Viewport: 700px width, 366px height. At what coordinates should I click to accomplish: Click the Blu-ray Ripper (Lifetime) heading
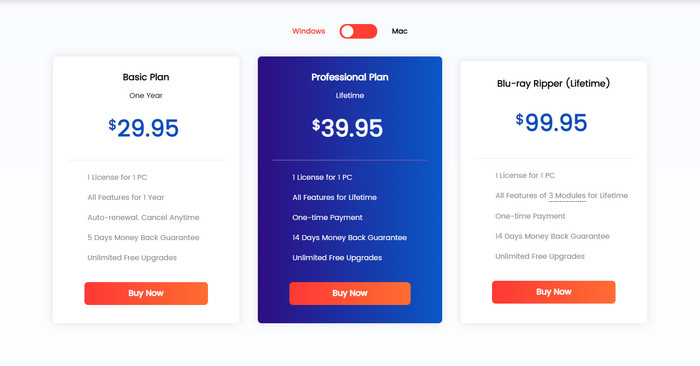[554, 83]
